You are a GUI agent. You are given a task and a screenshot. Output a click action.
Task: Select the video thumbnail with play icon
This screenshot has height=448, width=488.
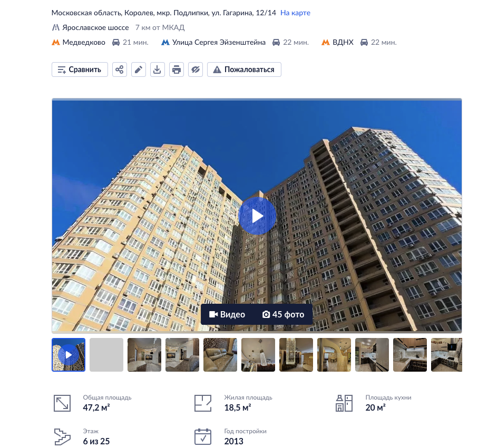point(69,355)
